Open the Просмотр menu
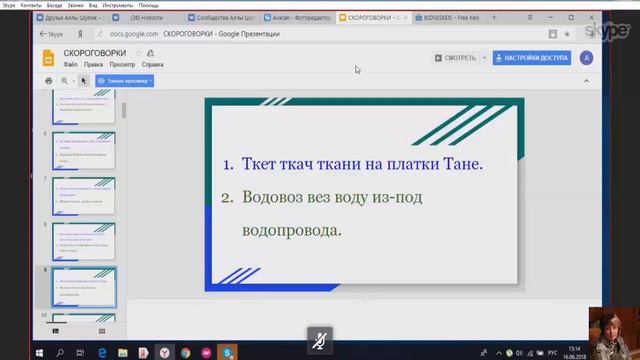 pyautogui.click(x=122, y=64)
